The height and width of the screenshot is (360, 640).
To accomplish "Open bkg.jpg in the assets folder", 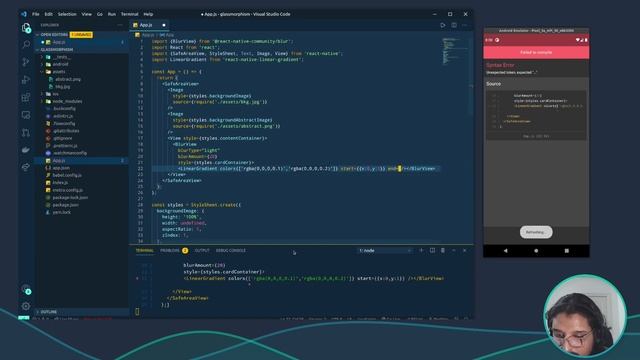I will tap(62, 87).
